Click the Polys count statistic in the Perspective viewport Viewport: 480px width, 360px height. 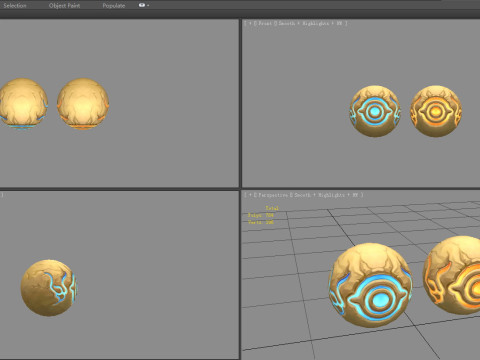[x=261, y=215]
